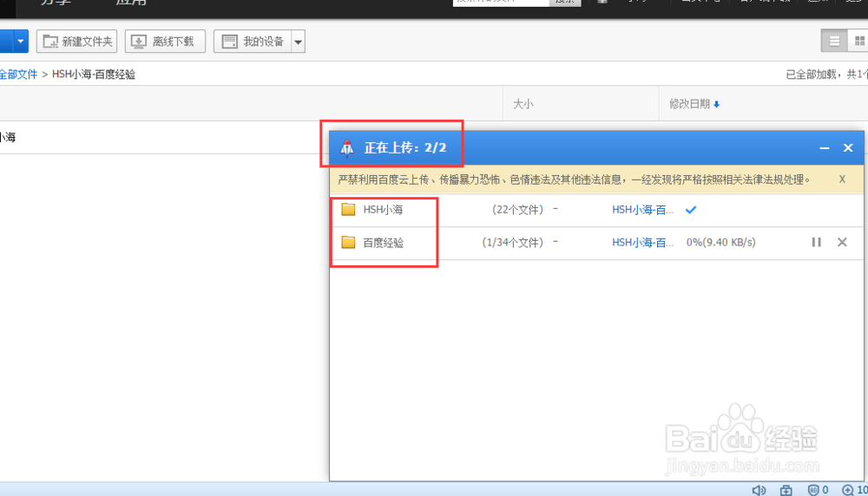Click the HSH小海-百度经验 breadcrumb text

coord(94,74)
